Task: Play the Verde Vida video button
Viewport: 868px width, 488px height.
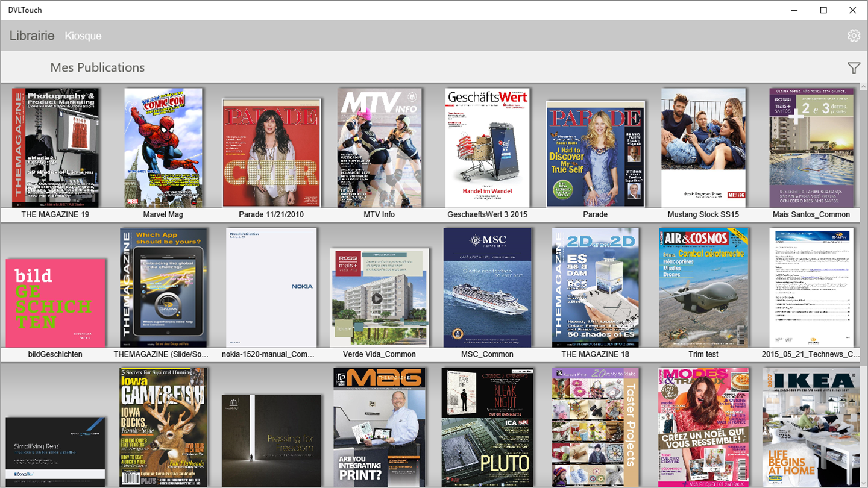Action: pyautogui.click(x=377, y=298)
